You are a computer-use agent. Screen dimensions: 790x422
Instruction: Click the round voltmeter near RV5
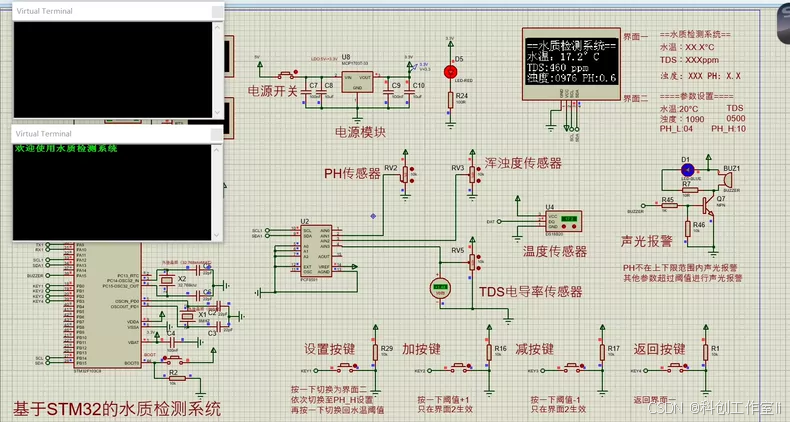coord(440,288)
